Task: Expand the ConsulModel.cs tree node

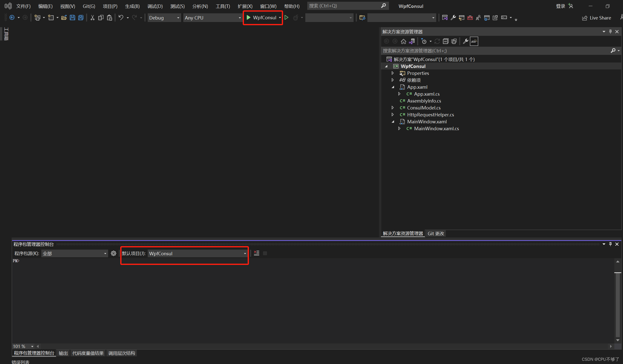Action: tap(392, 108)
